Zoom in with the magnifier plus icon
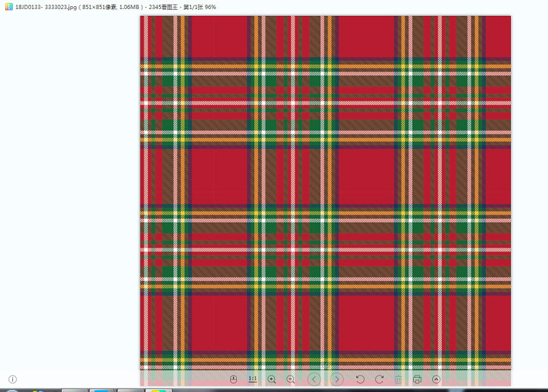This screenshot has width=548, height=392. pos(271,380)
